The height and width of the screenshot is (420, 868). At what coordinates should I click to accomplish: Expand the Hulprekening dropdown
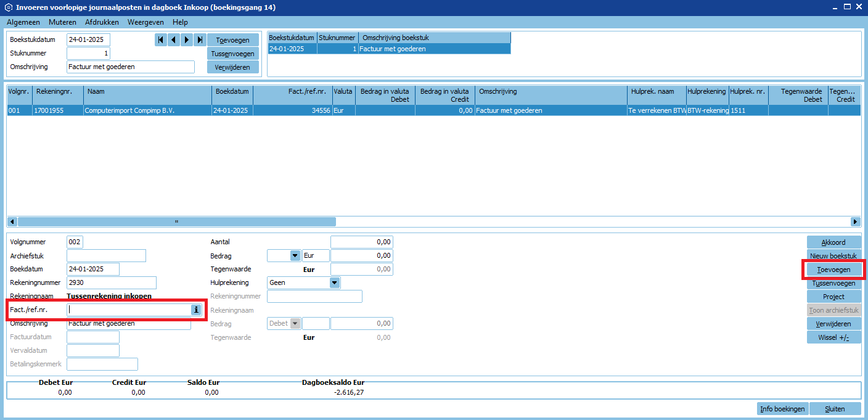pos(335,282)
